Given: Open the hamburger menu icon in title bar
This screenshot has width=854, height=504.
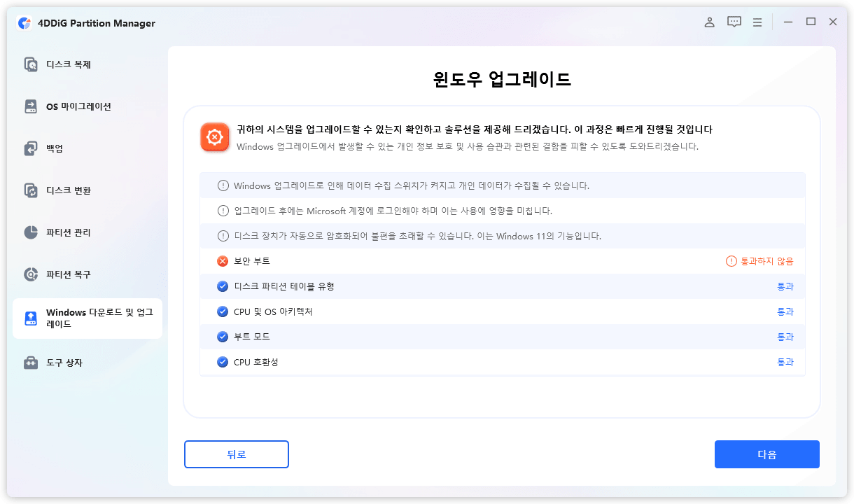Looking at the screenshot, I should pyautogui.click(x=757, y=22).
